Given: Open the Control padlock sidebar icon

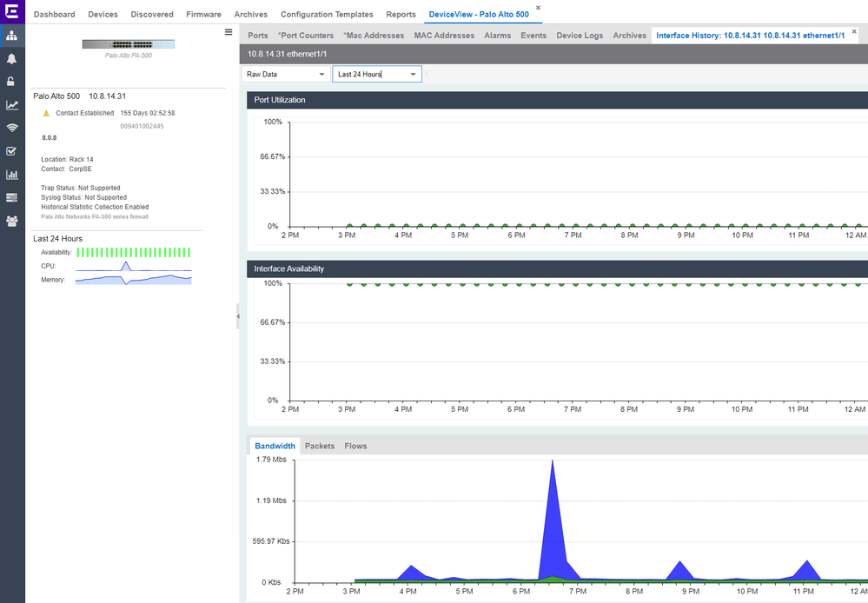Looking at the screenshot, I should click(x=11, y=82).
